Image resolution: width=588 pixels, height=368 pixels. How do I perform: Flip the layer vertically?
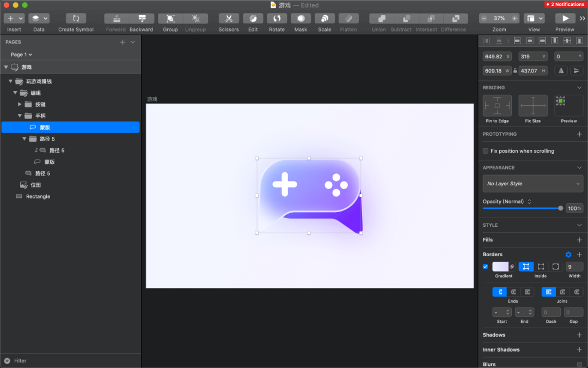click(577, 70)
